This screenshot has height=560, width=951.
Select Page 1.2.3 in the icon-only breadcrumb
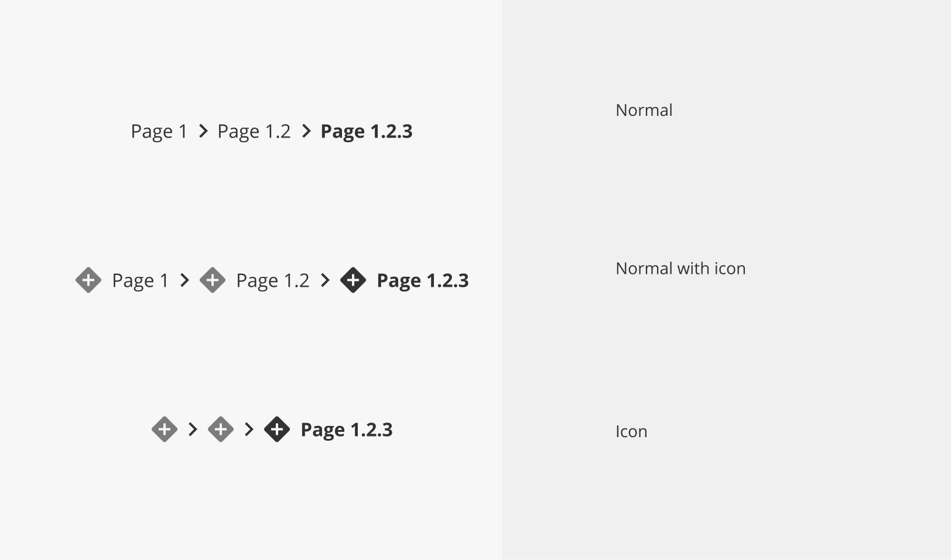coord(347,430)
